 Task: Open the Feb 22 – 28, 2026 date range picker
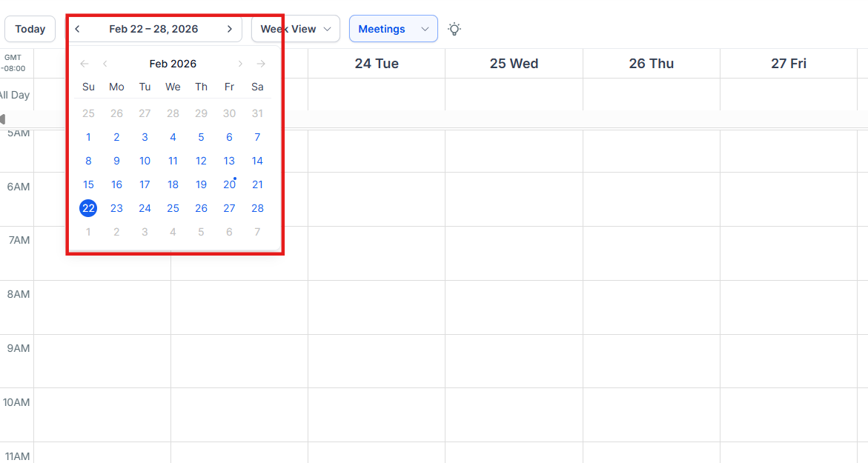(153, 29)
